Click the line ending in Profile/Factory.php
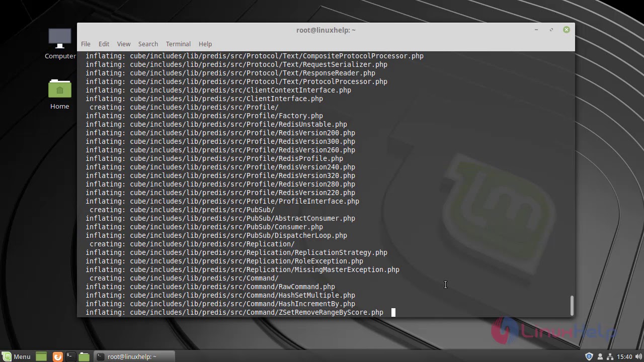 point(204,116)
